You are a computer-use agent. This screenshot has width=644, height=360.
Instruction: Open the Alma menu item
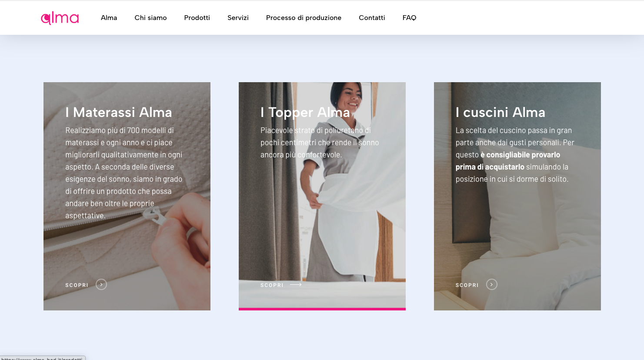tap(109, 18)
